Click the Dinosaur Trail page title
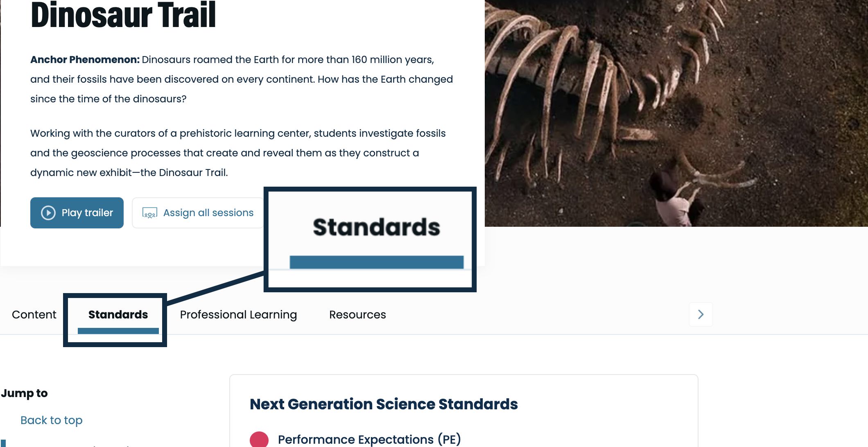Screen dimensions: 868x447 (x=123, y=16)
